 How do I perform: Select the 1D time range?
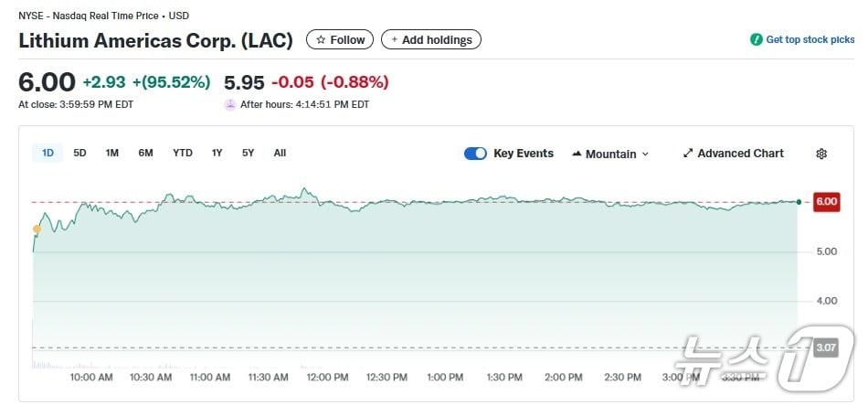pyautogui.click(x=48, y=153)
